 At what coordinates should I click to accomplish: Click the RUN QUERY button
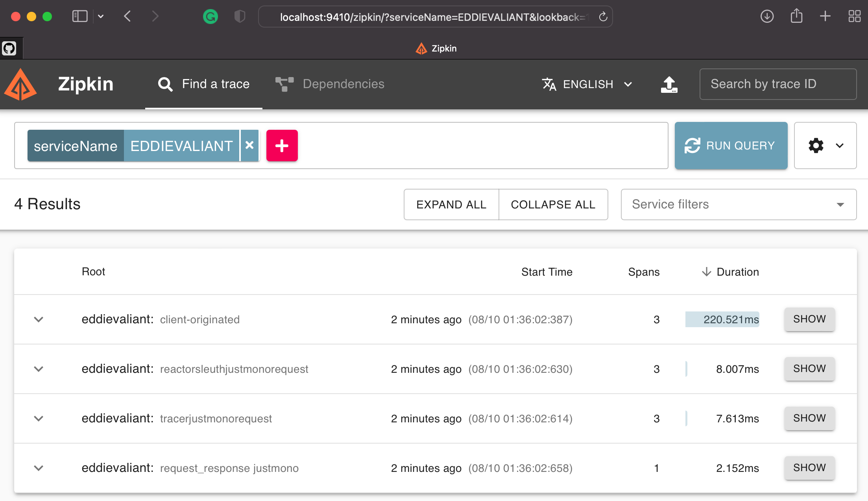731,146
